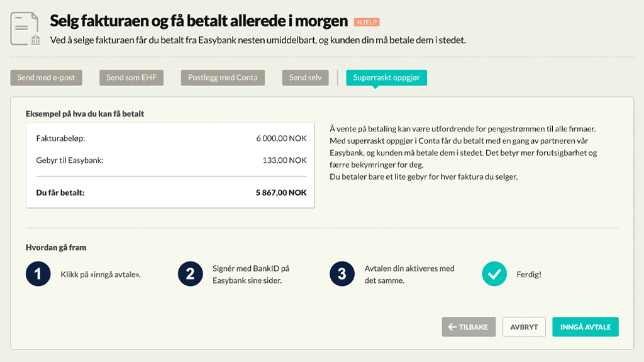Click the small bank building icon
Viewport: 644px width, 362px height.
point(36,40)
